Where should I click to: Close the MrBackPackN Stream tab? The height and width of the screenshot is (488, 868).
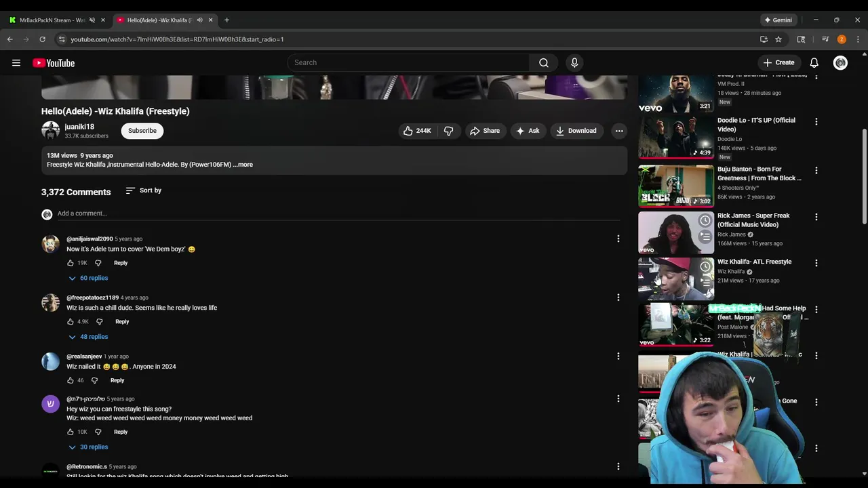[x=103, y=20]
